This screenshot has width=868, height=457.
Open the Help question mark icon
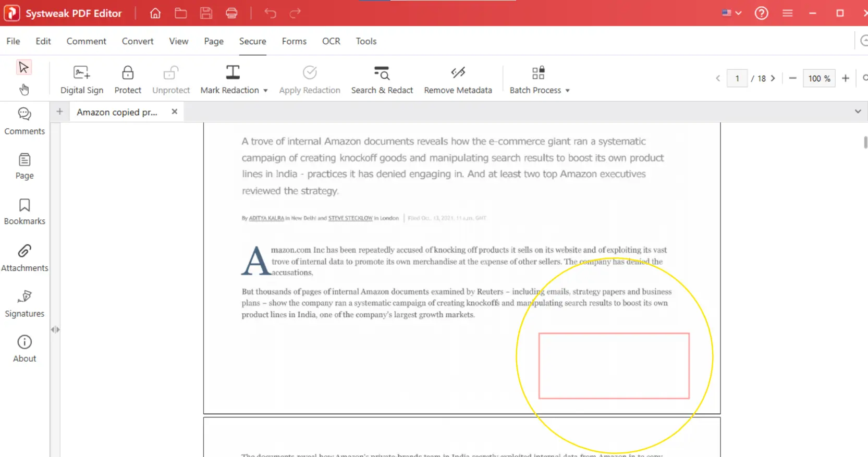pos(762,13)
